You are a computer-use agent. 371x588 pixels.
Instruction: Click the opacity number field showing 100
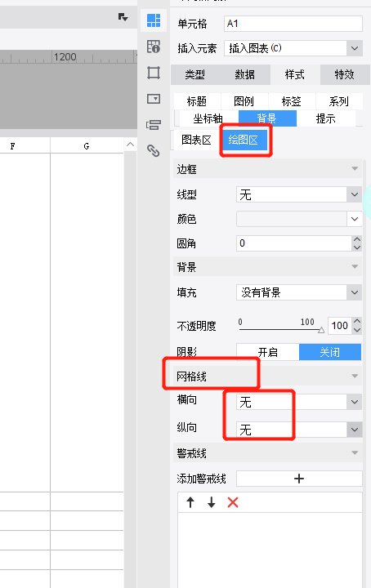pos(340,326)
